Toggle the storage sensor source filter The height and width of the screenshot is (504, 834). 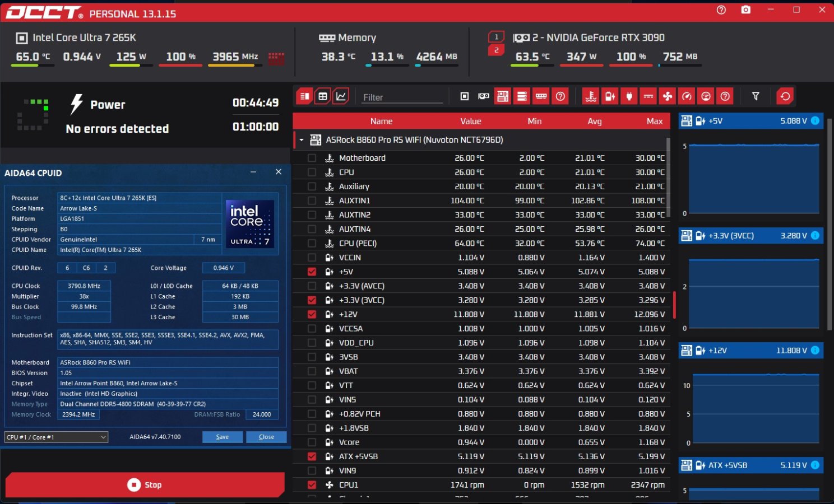click(x=522, y=96)
